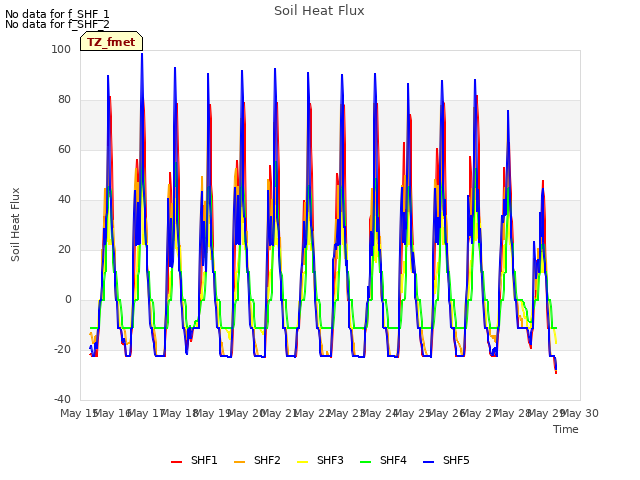Screen dimensions: 640x480
Task: Click the 'No data for f_SHF_1' message
Action: (57, 14)
